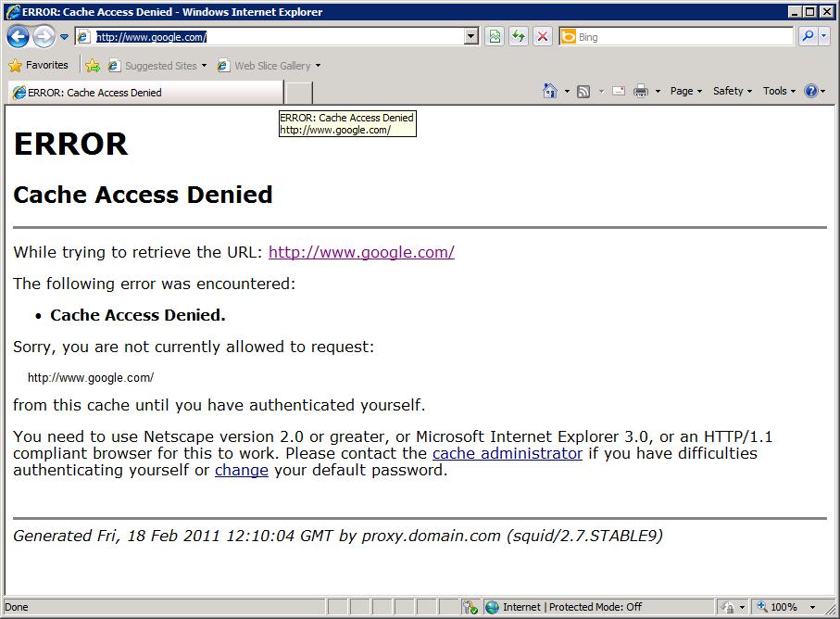840x619 pixels.
Task: Click the Internet zone globe icon
Action: 492,607
